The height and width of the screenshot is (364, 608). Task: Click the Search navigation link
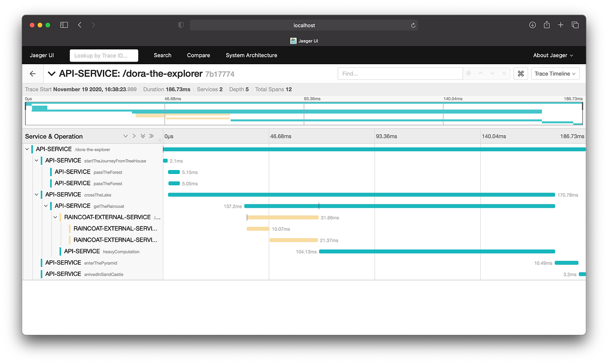162,55
